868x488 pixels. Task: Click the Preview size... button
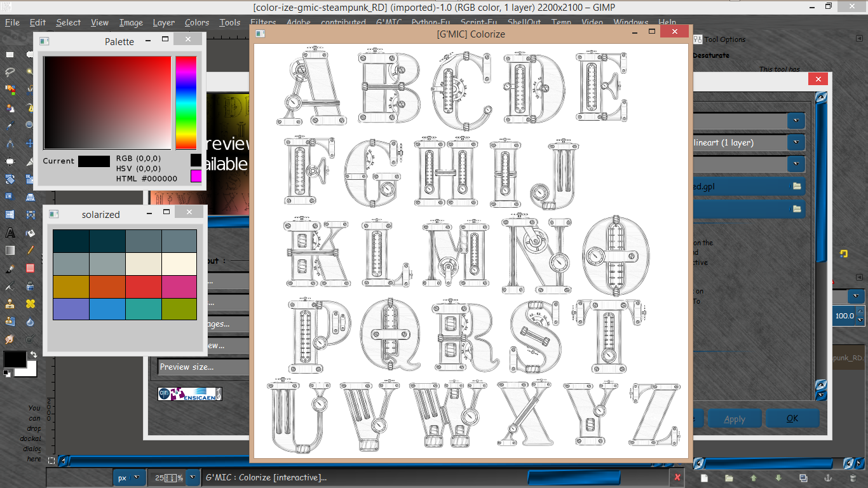point(203,367)
